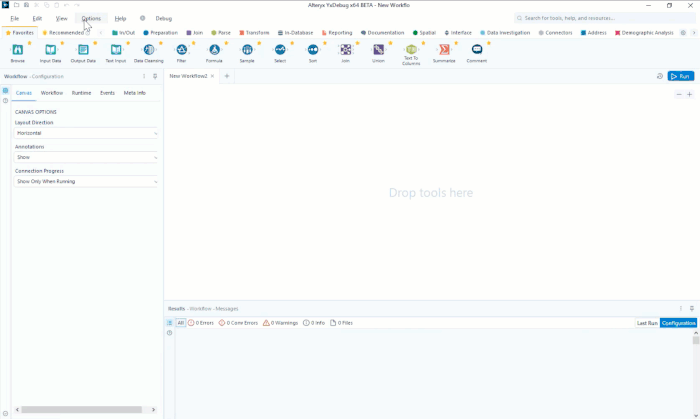Toggle the 0 Files filter
Screen dimensions: 700x419
(341, 323)
